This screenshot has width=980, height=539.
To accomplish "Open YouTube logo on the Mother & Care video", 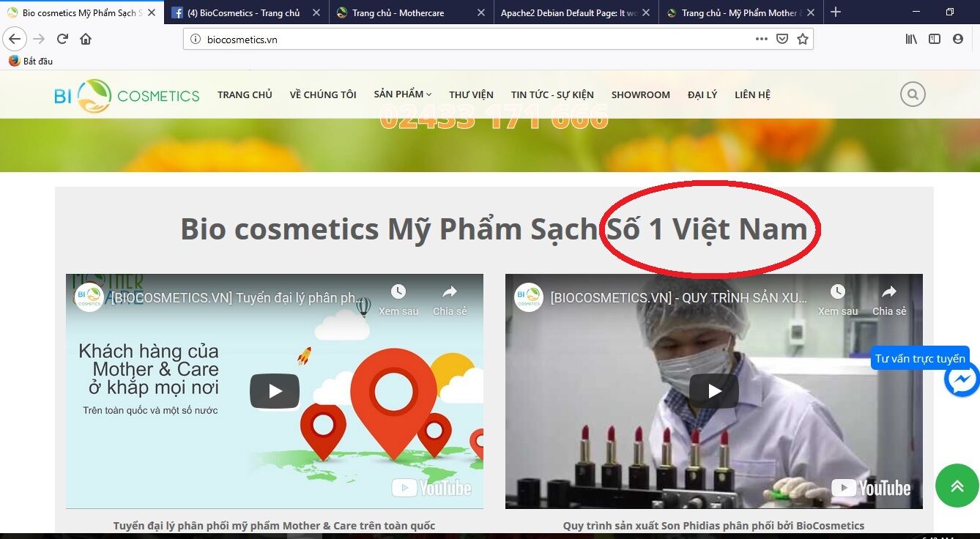I will point(431,488).
